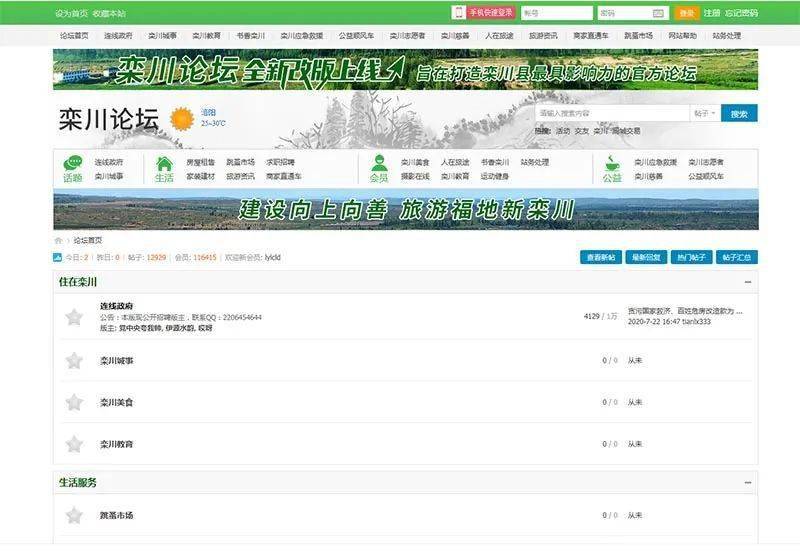The width and height of the screenshot is (800, 553).
Task: Click the star icon for 连线政府 board
Action: (x=74, y=317)
